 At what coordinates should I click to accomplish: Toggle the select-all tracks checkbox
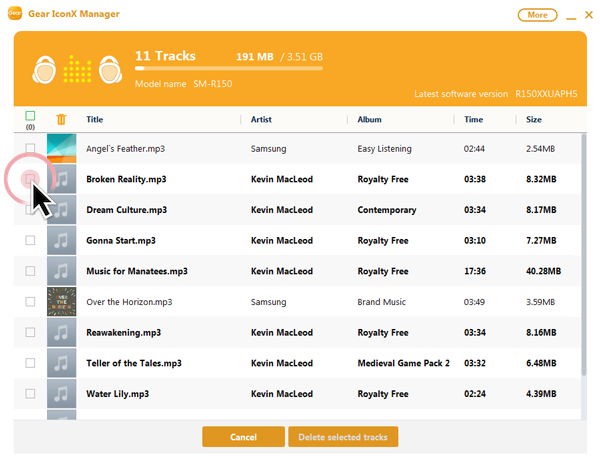tap(30, 116)
